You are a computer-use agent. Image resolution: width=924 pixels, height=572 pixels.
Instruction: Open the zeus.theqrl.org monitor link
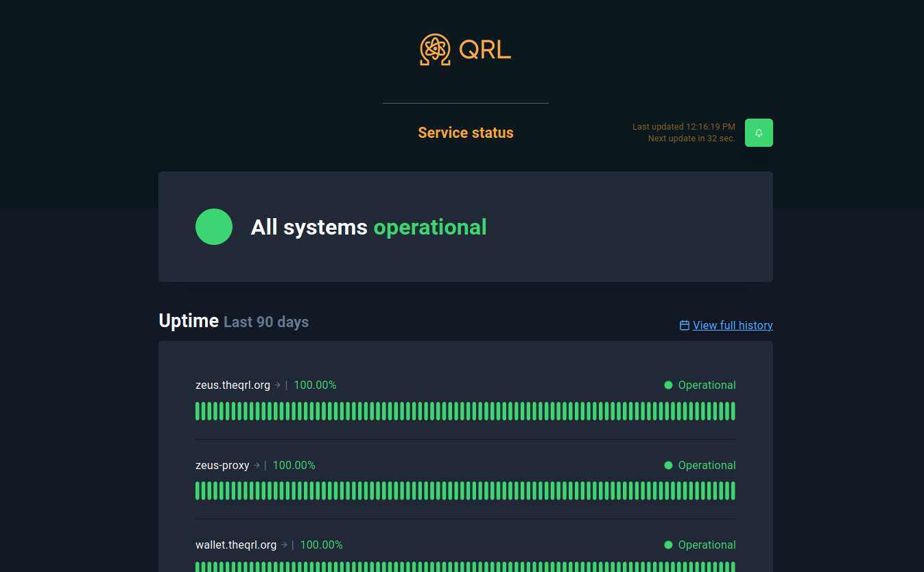pos(233,385)
